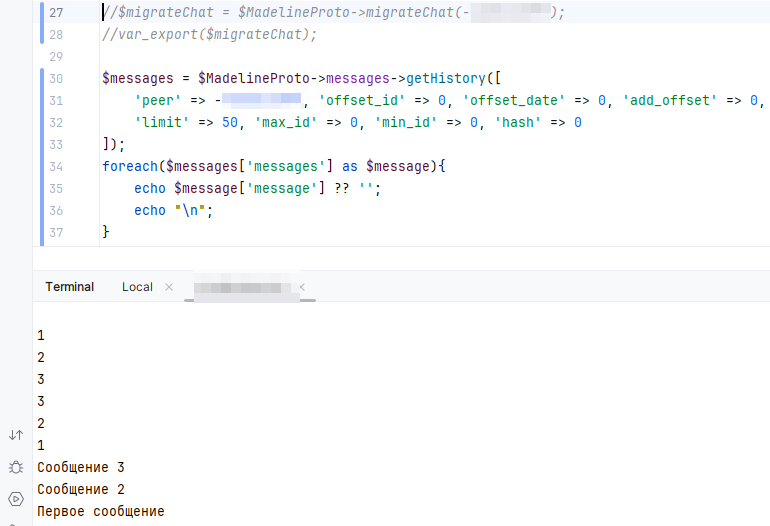This screenshot has height=526, width=770.
Task: Click echo keyword on line 35
Action: (x=150, y=189)
